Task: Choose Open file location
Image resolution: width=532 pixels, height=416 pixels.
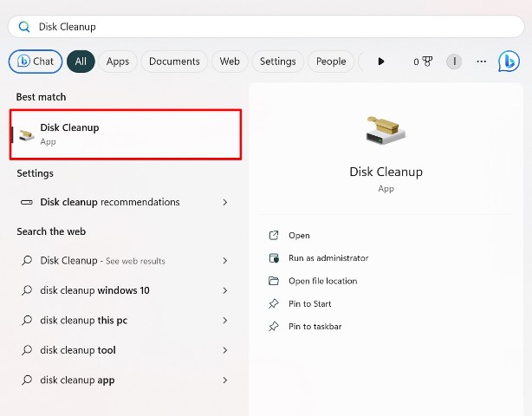Action: click(x=322, y=281)
